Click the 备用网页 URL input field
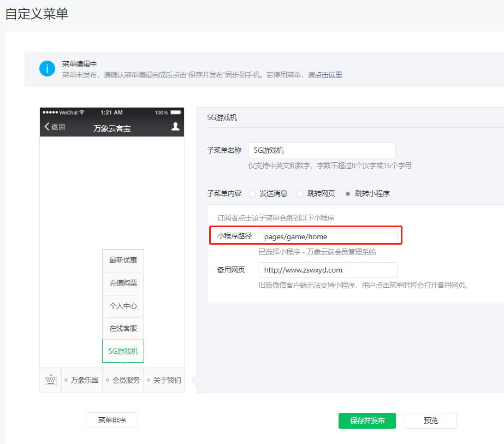The height and width of the screenshot is (444, 504). [x=328, y=270]
